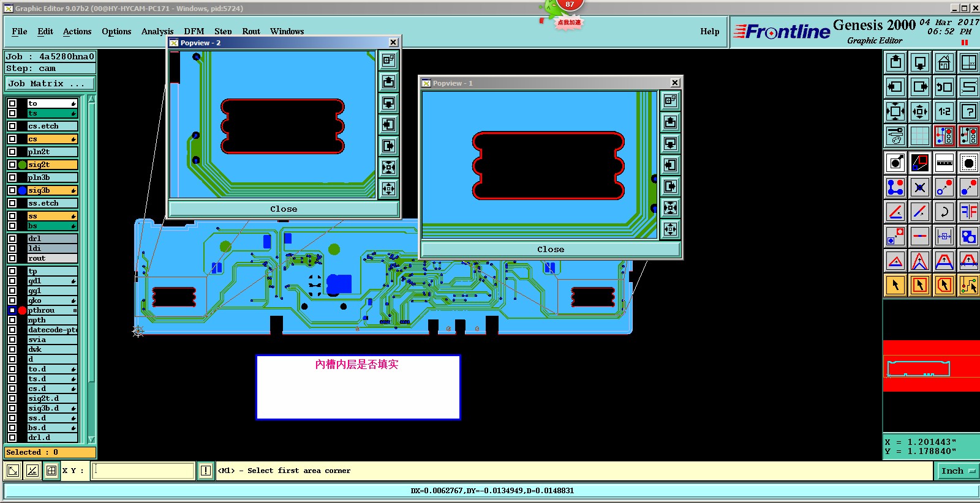Click the Job Matrix button
The image size is (980, 503).
(50, 84)
